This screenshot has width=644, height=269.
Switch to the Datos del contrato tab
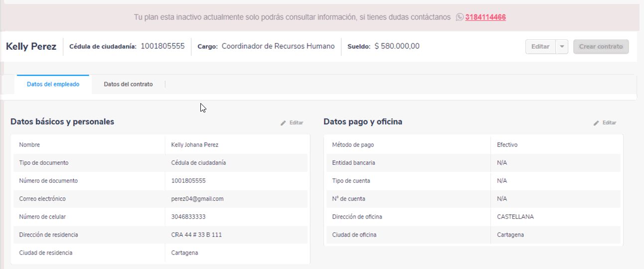(128, 85)
